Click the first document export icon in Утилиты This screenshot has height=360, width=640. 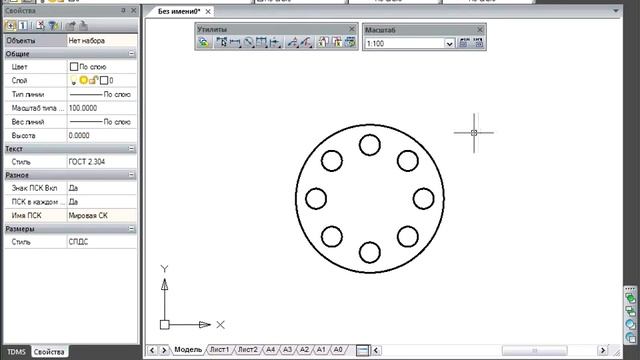(x=323, y=42)
